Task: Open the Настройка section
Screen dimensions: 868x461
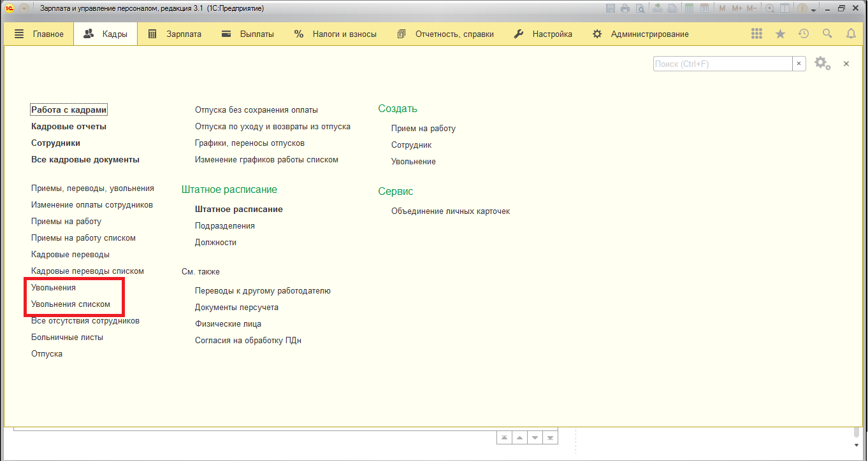Action: pyautogui.click(x=543, y=34)
